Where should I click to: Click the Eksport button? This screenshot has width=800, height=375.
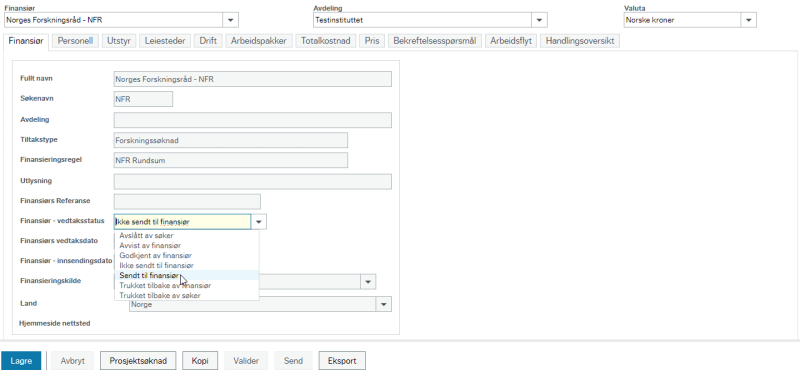pos(342,361)
